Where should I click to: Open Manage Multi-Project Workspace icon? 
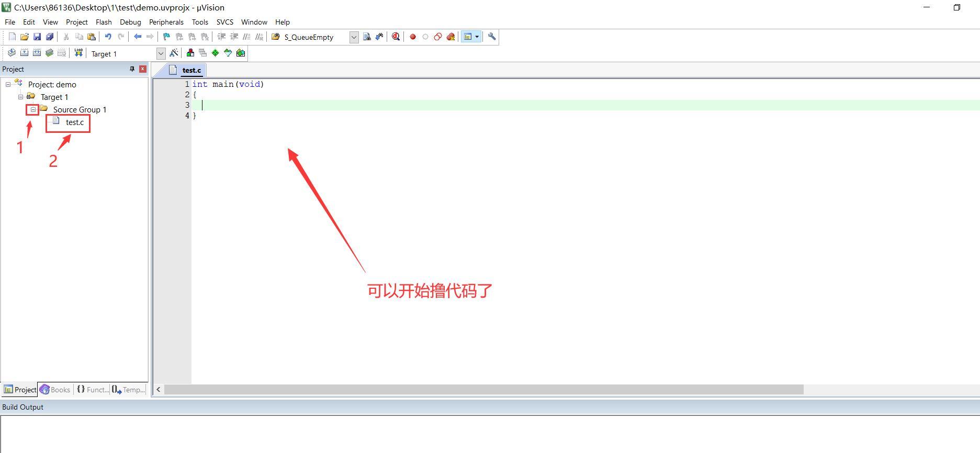[x=203, y=53]
